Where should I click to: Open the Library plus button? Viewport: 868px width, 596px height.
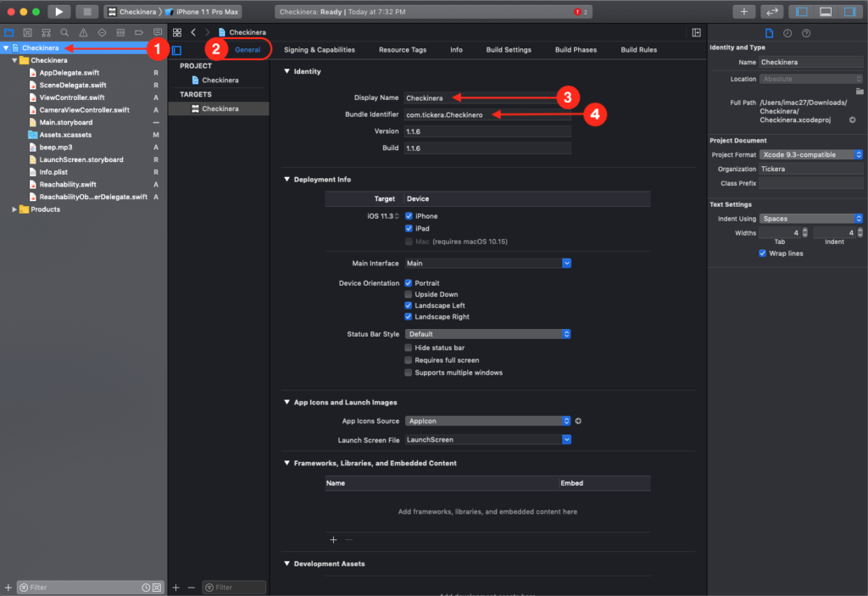pos(744,12)
